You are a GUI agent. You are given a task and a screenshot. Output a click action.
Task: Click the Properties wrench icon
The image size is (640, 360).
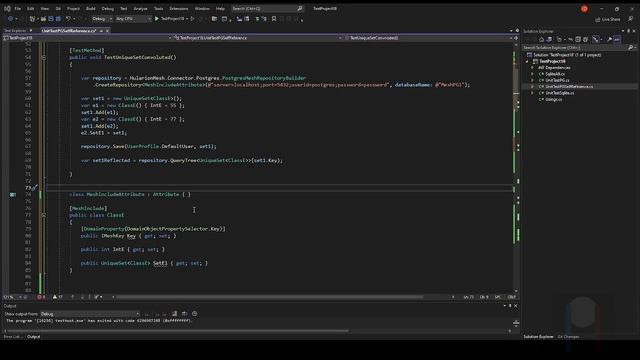click(609, 40)
